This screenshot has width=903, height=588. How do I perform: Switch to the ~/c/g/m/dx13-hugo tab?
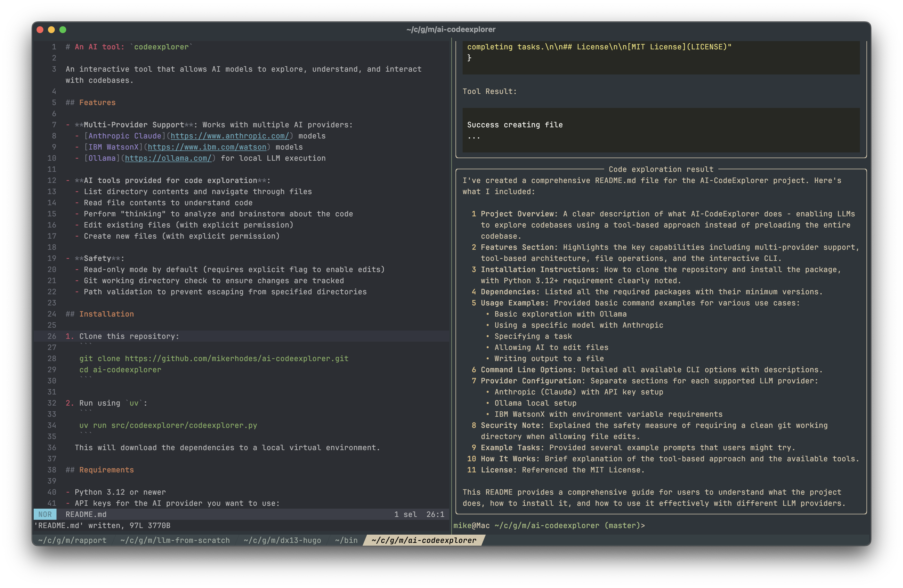(x=282, y=540)
